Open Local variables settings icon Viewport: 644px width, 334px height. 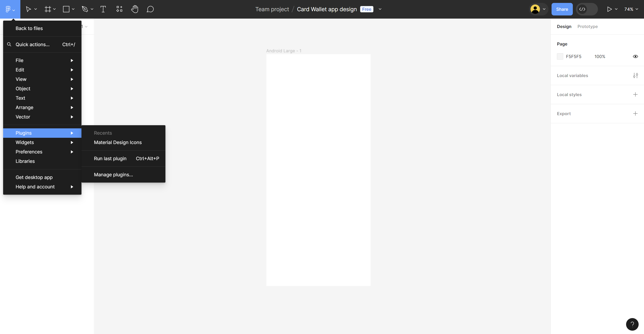pos(635,75)
